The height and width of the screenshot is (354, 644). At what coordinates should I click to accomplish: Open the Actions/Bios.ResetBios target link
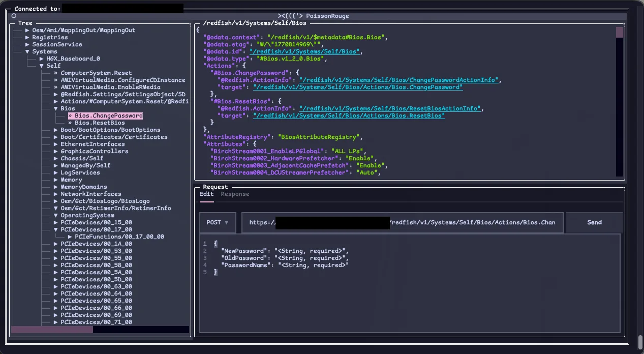pyautogui.click(x=349, y=115)
